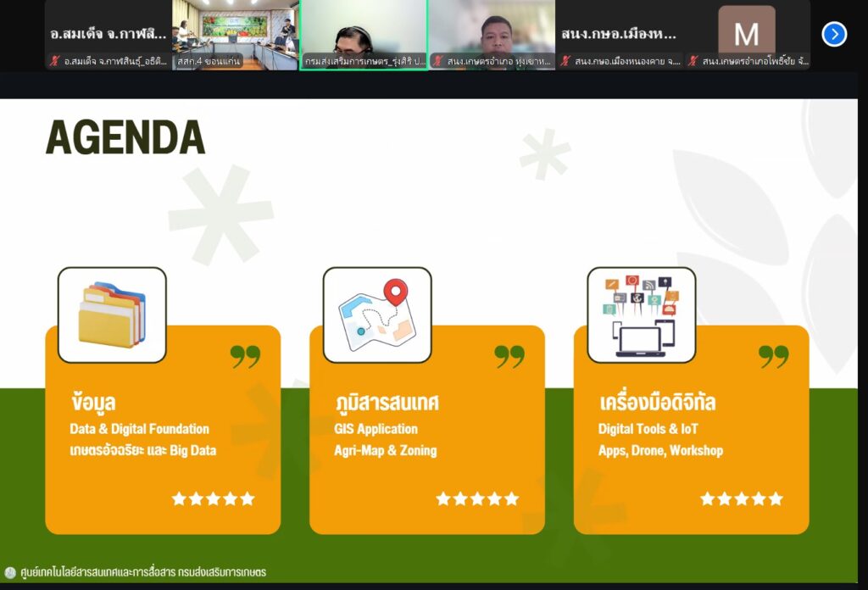The width and height of the screenshot is (868, 590).
Task: Click the quotation mark on เครื่องมือดิจิทัล card
Action: pyautogui.click(x=773, y=356)
